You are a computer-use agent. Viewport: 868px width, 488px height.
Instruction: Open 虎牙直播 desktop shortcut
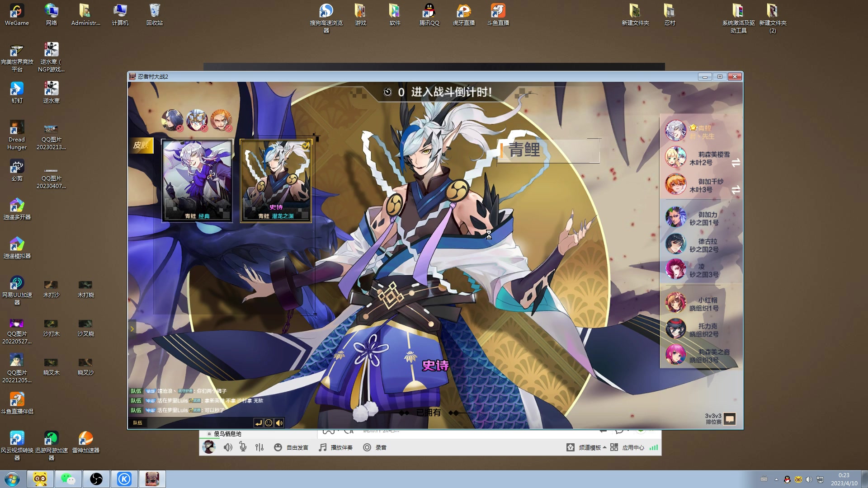pyautogui.click(x=463, y=14)
